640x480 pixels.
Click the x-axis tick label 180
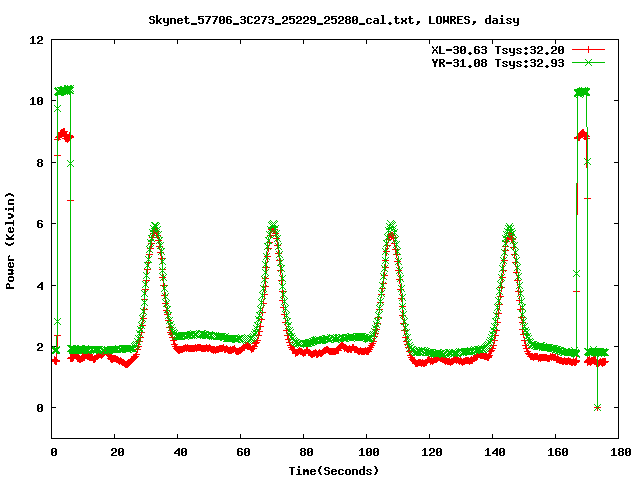620,452
